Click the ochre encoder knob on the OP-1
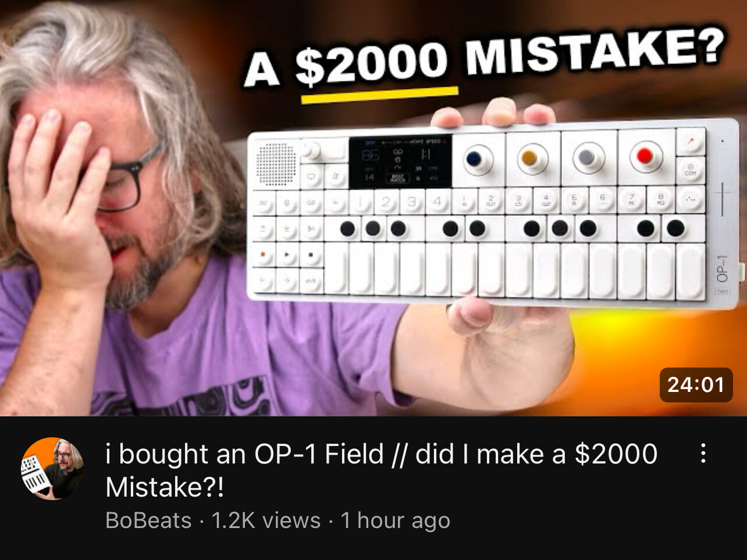Image resolution: width=747 pixels, height=560 pixels. click(533, 158)
